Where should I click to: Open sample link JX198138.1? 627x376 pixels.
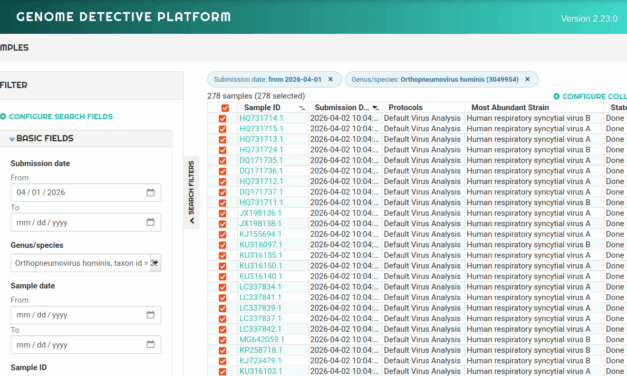coord(260,224)
